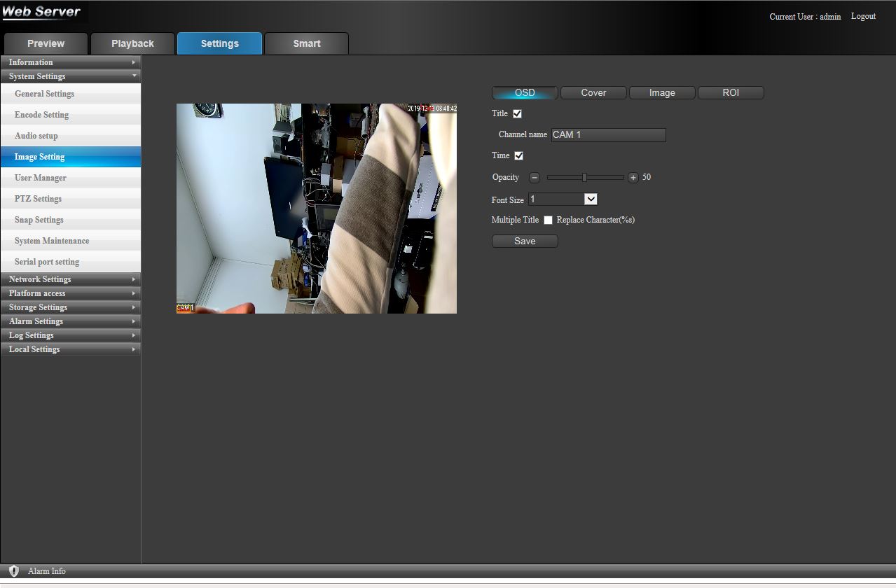Image resolution: width=896 pixels, height=588 pixels.
Task: Click the Opacity slider handle
Action: point(584,178)
